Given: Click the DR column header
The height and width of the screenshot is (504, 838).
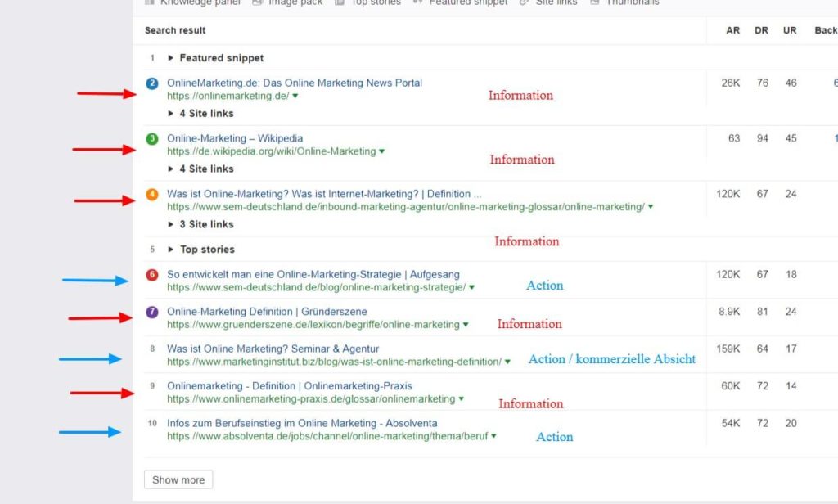Looking at the screenshot, I should 762,30.
